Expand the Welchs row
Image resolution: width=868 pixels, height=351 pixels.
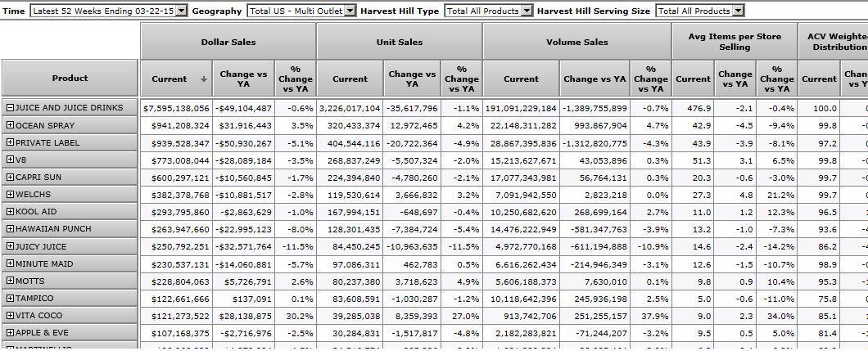[10, 195]
